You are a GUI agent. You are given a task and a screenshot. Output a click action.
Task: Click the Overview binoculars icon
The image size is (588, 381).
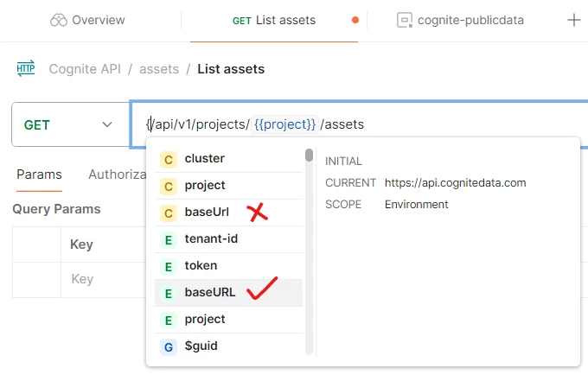point(59,20)
